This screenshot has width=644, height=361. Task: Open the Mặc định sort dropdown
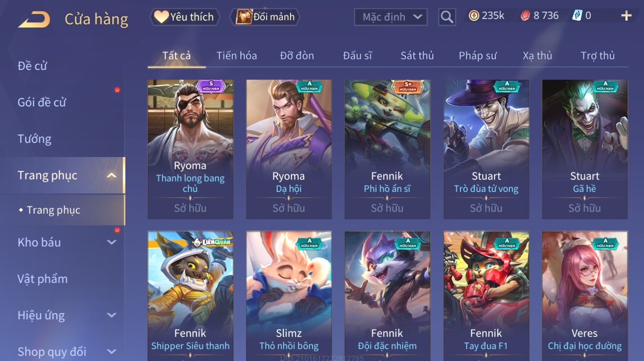[x=391, y=17]
